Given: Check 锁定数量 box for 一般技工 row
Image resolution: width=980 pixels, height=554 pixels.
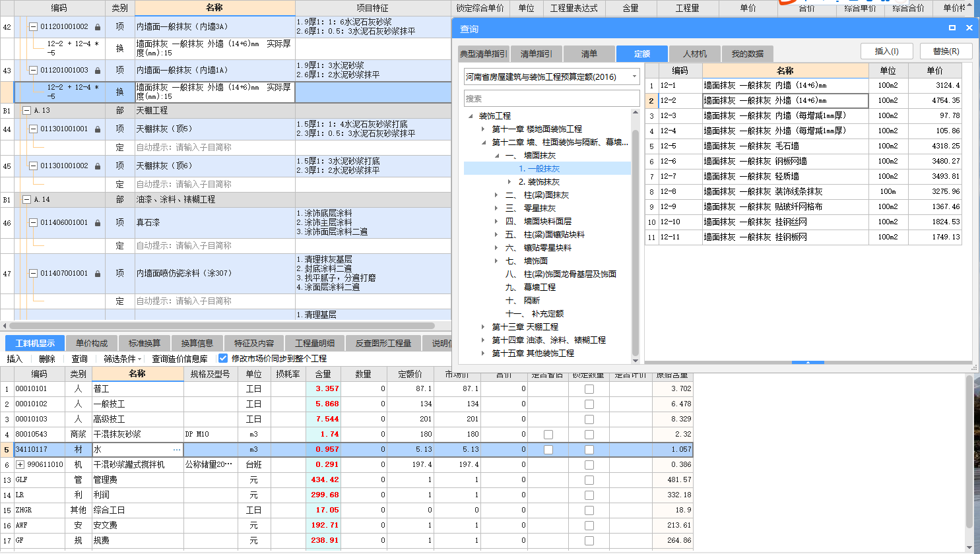Looking at the screenshot, I should [589, 404].
